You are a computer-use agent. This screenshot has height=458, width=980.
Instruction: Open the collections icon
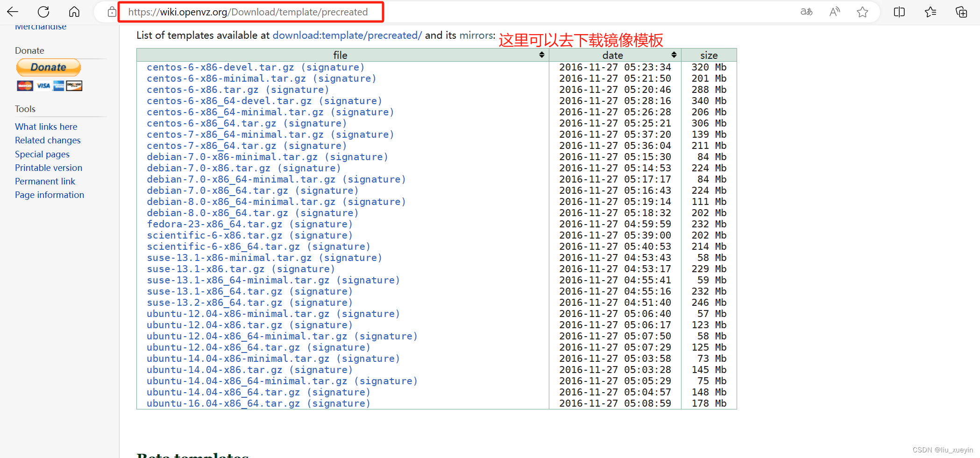pyautogui.click(x=961, y=12)
